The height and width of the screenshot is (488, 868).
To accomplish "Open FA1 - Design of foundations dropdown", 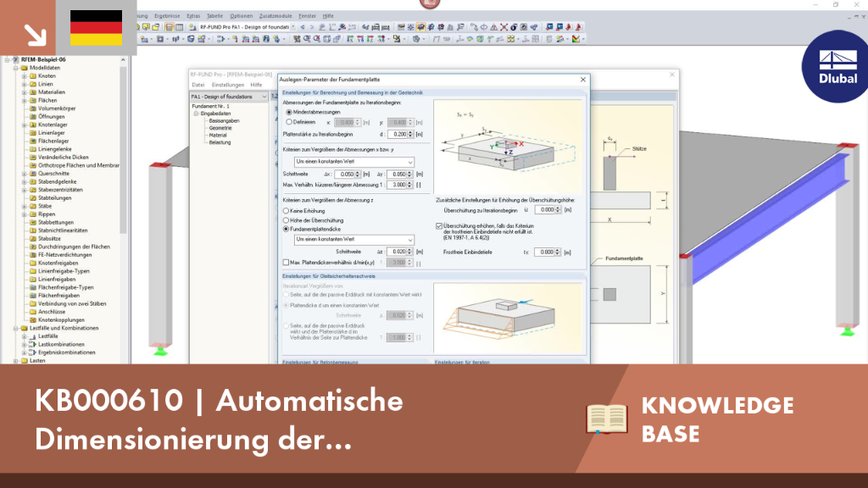I will (229, 97).
